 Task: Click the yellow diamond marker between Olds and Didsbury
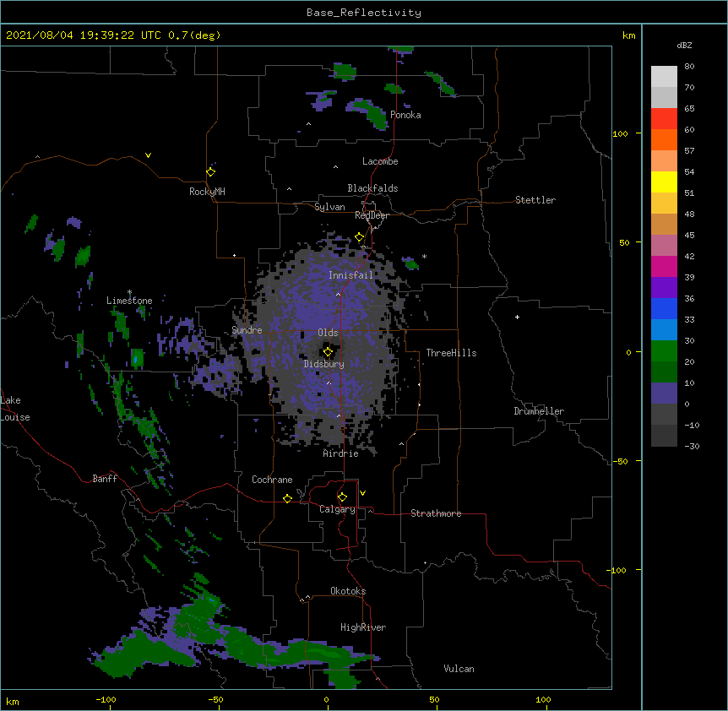(x=328, y=352)
